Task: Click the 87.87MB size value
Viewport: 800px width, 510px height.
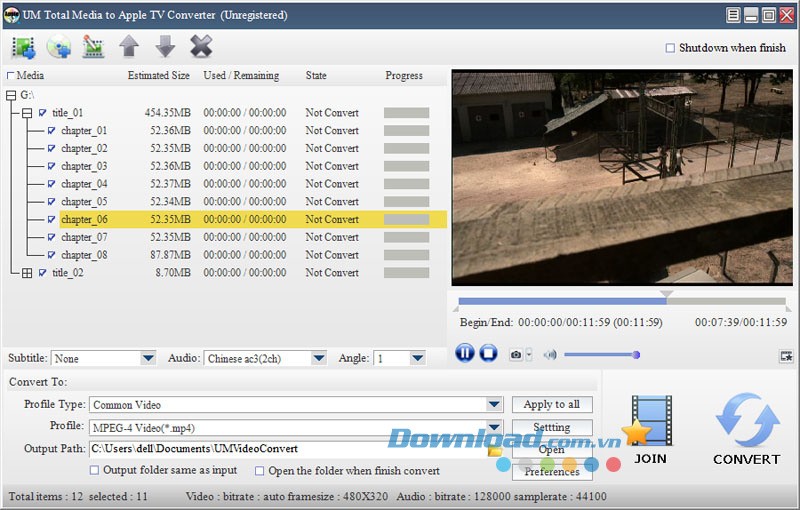Action: click(170, 255)
